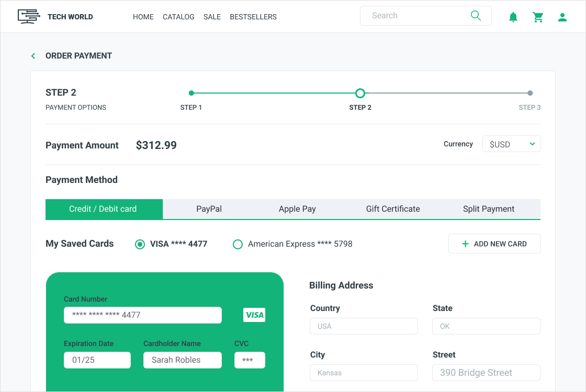Click the Step 3 progress marker
The height and width of the screenshot is (392, 586).
pos(530,93)
